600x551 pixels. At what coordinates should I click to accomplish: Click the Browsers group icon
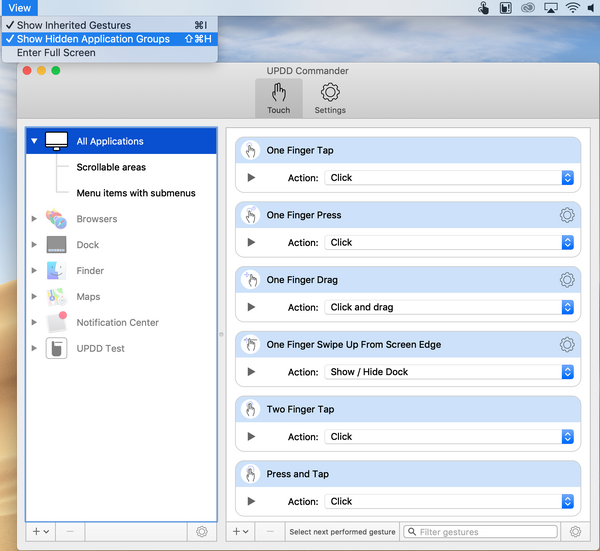[x=56, y=219]
